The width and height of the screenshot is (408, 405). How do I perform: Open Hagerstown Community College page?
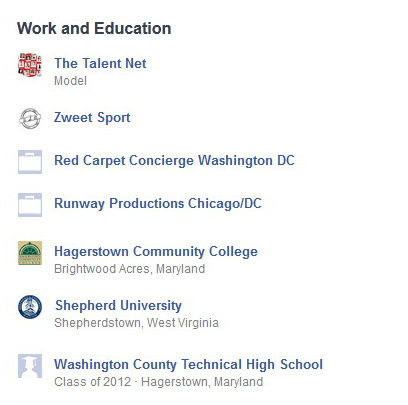pos(156,251)
